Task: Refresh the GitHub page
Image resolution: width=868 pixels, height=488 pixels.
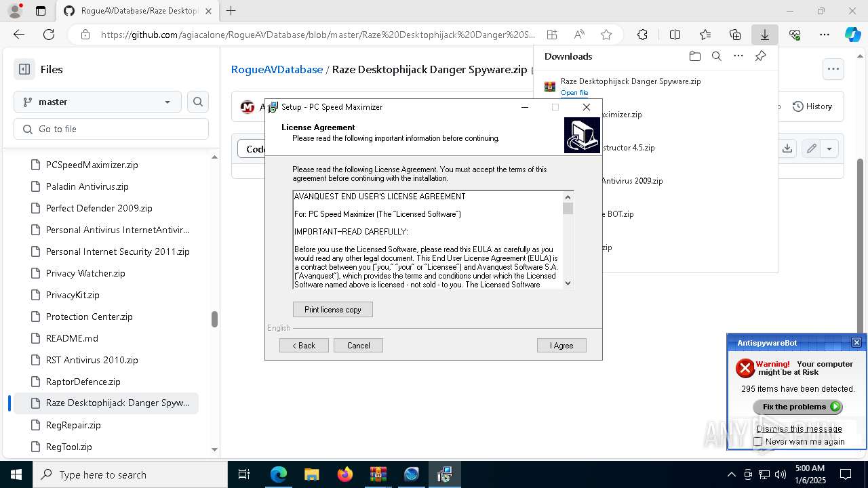Action: (49, 35)
